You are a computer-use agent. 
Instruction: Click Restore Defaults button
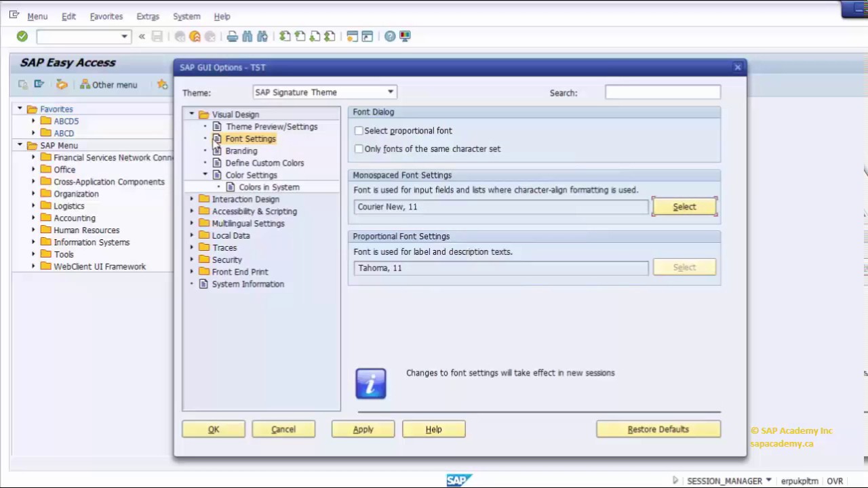(658, 429)
